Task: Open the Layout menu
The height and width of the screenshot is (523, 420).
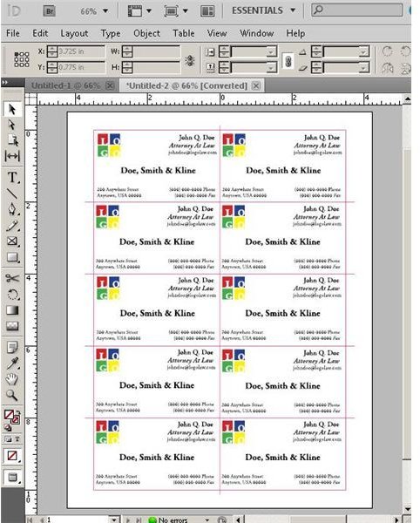Action: point(74,33)
